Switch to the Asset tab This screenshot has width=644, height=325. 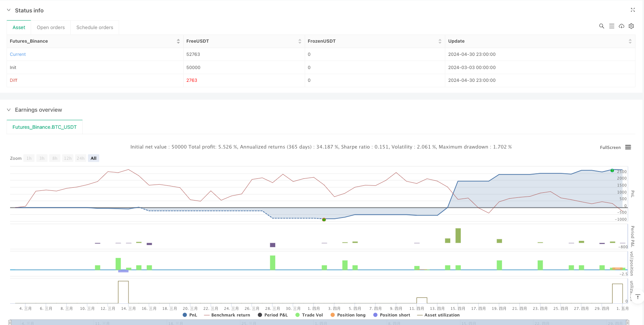click(x=19, y=28)
